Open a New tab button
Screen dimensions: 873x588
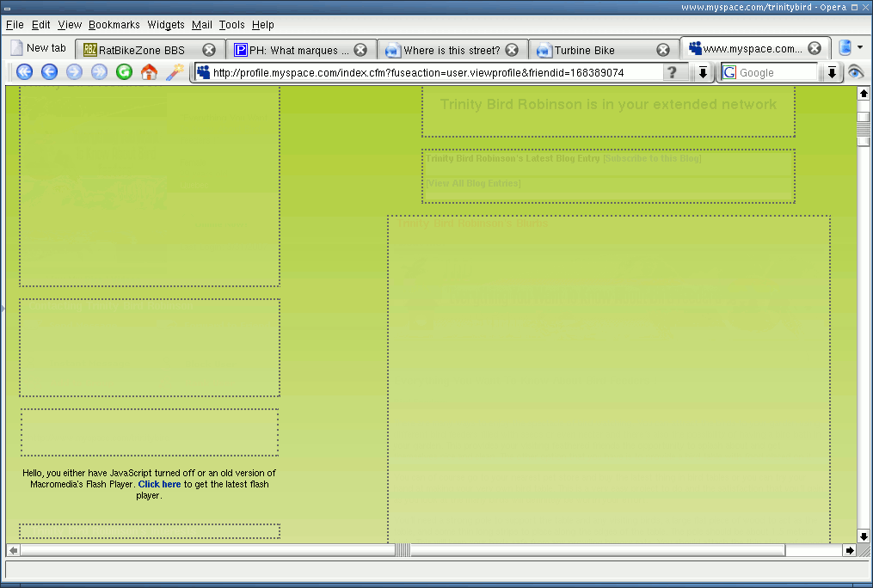[38, 48]
